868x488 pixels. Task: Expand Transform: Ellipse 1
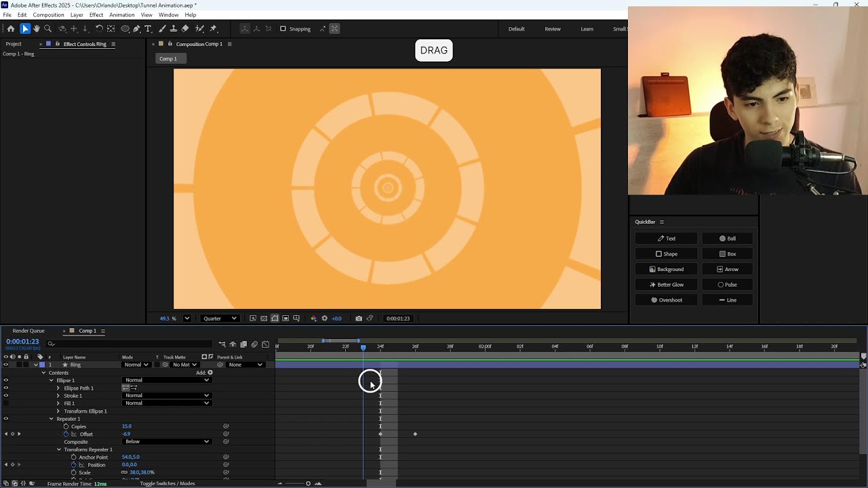click(58, 411)
